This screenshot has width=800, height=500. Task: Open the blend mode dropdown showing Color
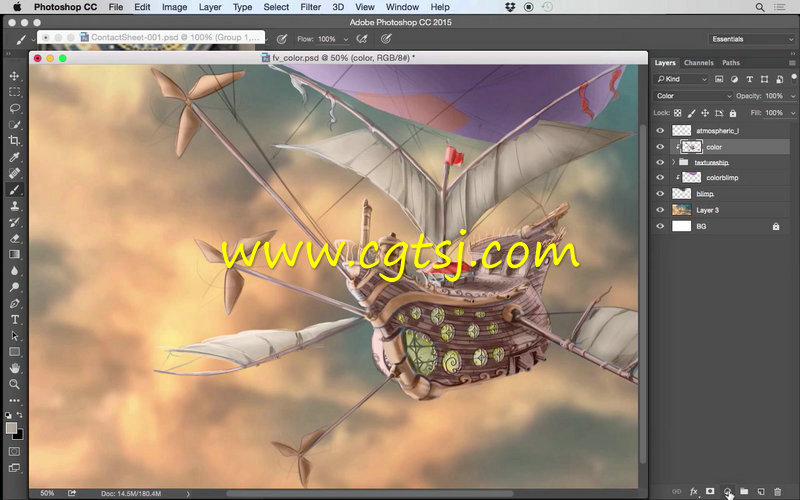coord(693,96)
